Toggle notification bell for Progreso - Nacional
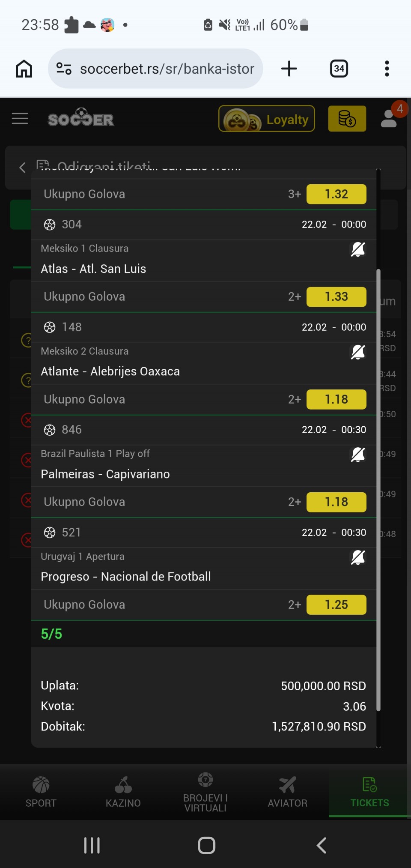Screen dimensions: 411x868 pos(357,557)
